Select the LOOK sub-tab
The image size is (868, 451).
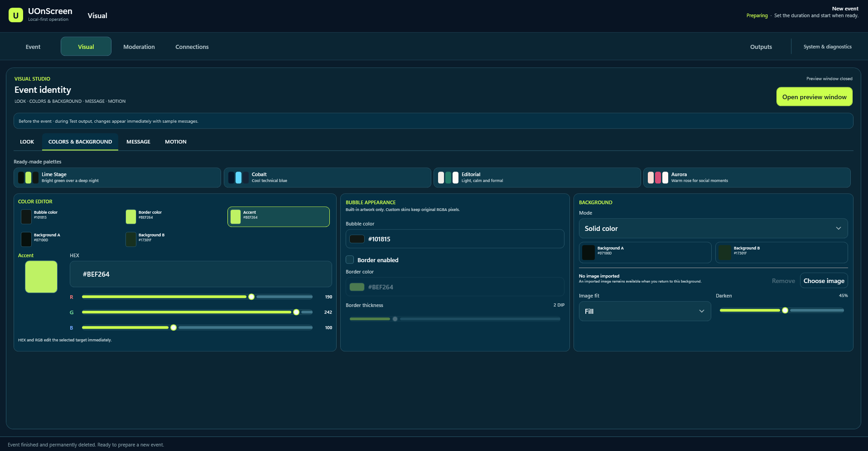coord(27,142)
